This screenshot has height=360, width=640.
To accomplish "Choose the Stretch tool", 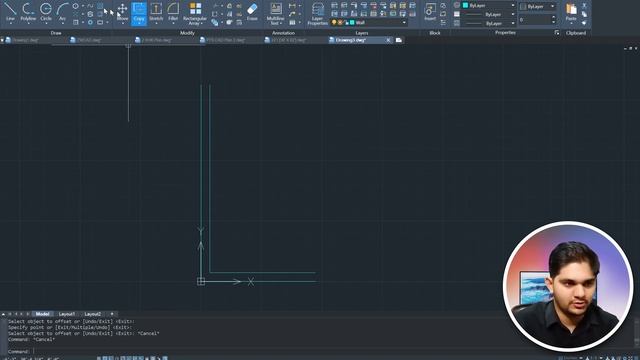I will 156,11.
